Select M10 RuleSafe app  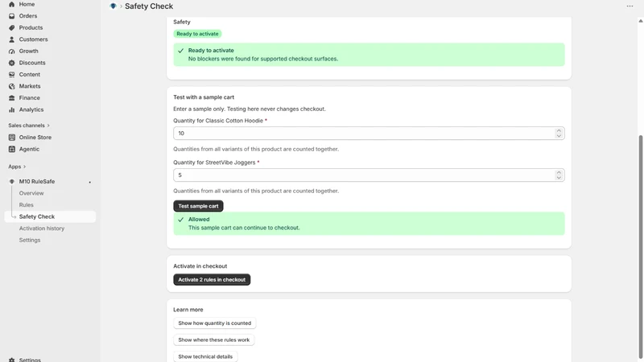pos(36,182)
